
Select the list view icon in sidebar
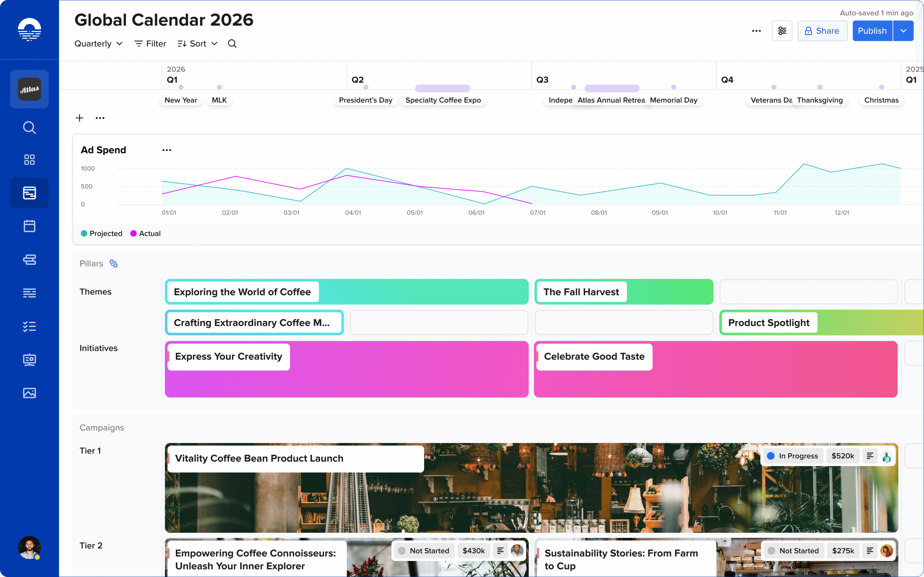(x=29, y=293)
